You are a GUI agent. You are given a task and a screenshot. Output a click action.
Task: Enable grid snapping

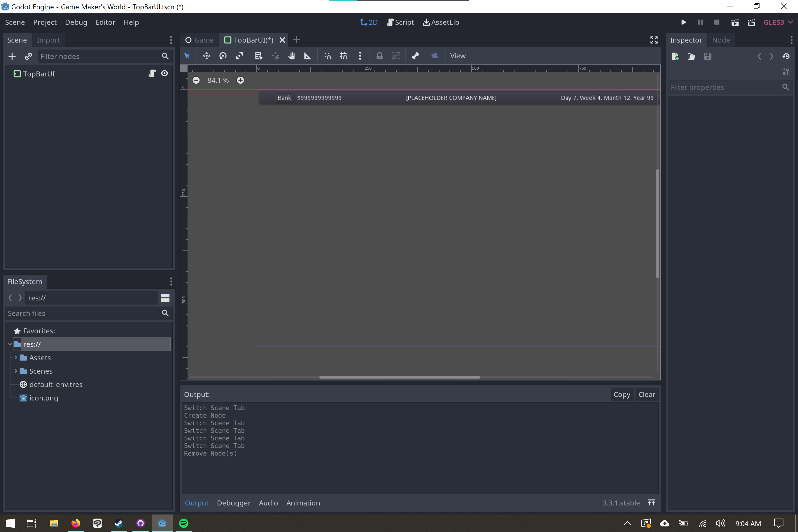point(343,56)
